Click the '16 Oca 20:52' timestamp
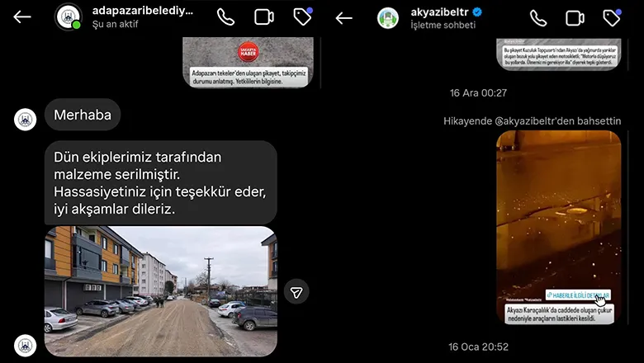The width and height of the screenshot is (644, 363). pyautogui.click(x=479, y=346)
